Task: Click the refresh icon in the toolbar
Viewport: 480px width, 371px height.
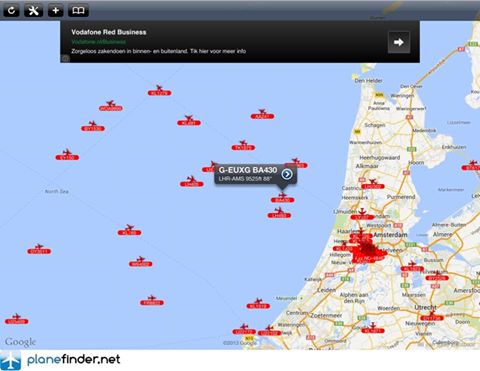Action: (x=11, y=10)
